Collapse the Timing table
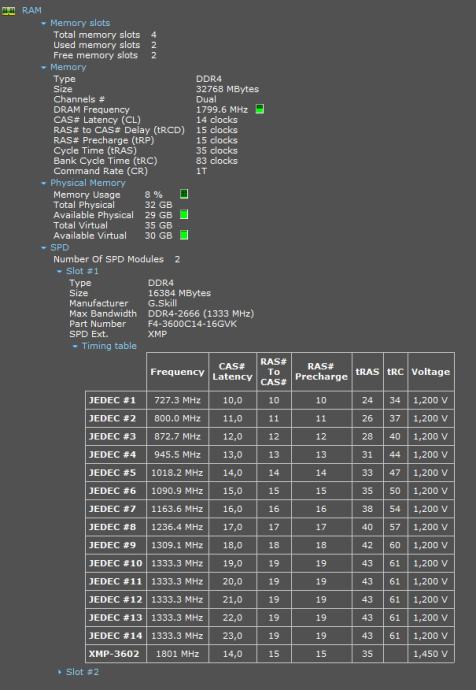 pyautogui.click(x=75, y=346)
